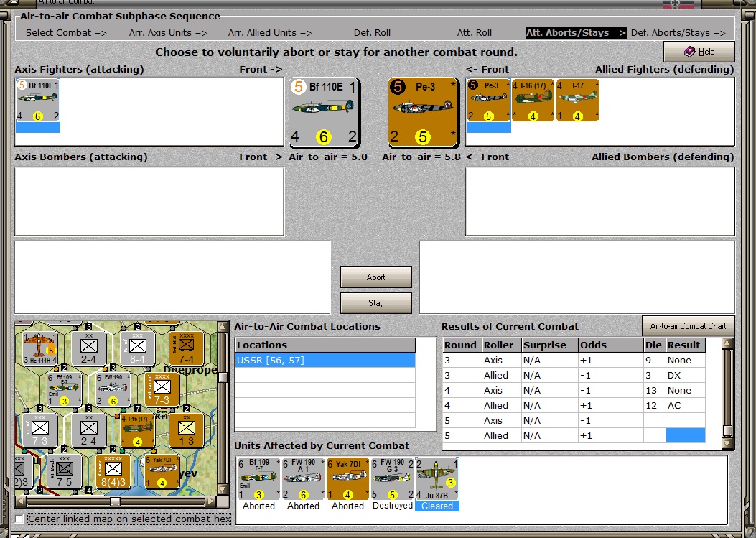The height and width of the screenshot is (538, 756).
Task: Click the 8-4 infantry unit counter on map
Action: [137, 348]
